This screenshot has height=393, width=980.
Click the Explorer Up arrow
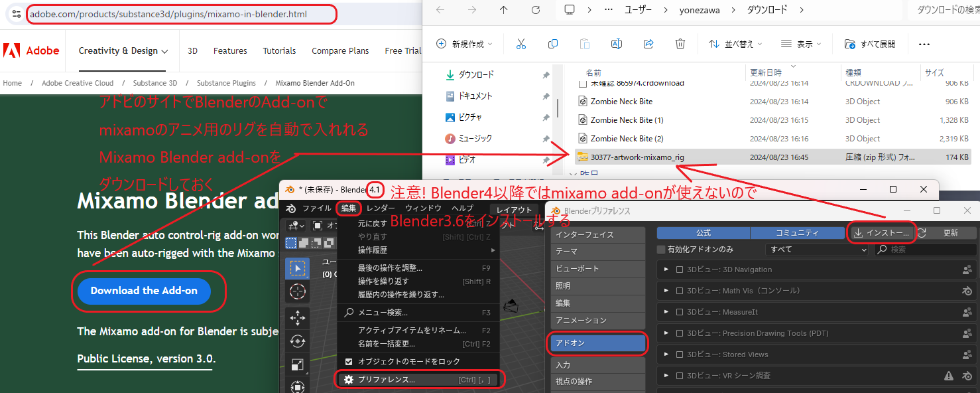[x=503, y=10]
